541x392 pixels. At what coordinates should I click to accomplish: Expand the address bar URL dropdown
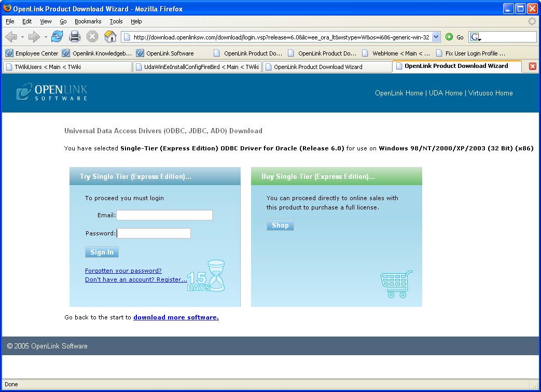[x=436, y=37]
